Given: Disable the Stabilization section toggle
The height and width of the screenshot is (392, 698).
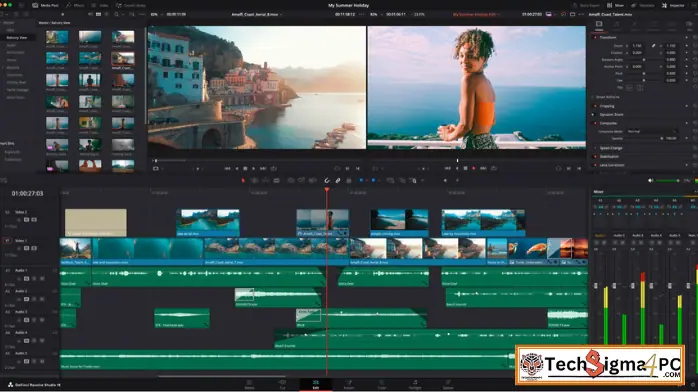Looking at the screenshot, I should click(595, 157).
